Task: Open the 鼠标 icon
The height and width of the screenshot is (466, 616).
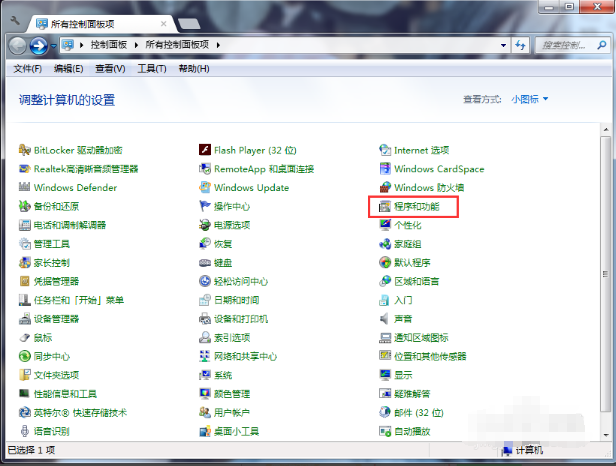Action: (24, 338)
